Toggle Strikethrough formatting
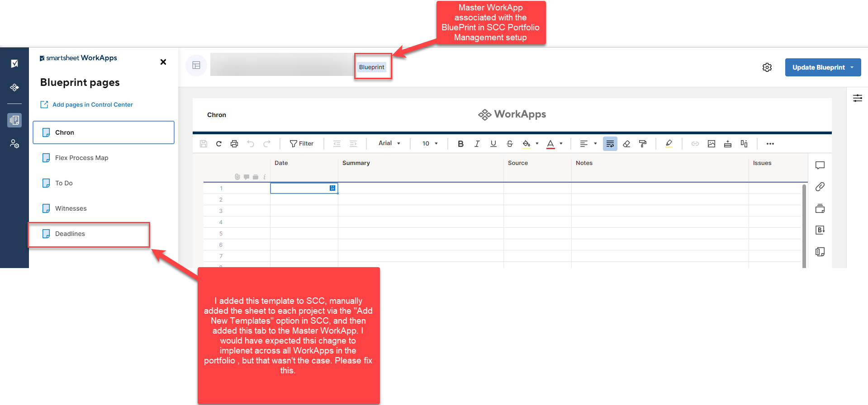The width and height of the screenshot is (868, 405). click(510, 144)
